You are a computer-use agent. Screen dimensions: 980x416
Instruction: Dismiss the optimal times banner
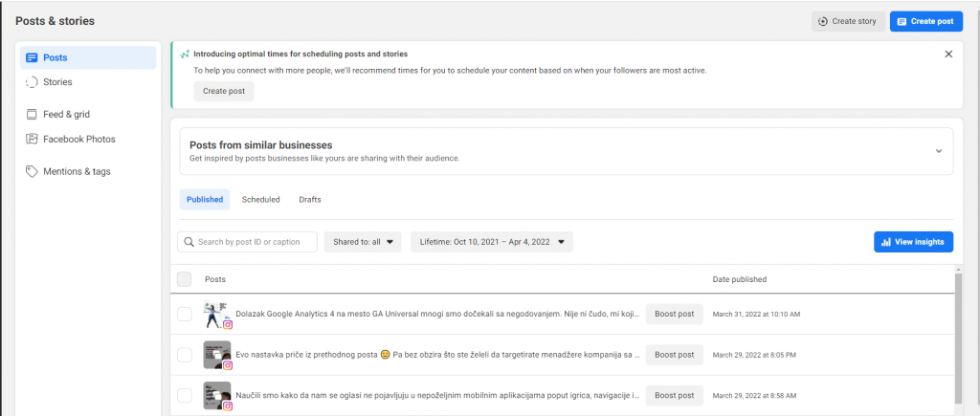tap(948, 54)
